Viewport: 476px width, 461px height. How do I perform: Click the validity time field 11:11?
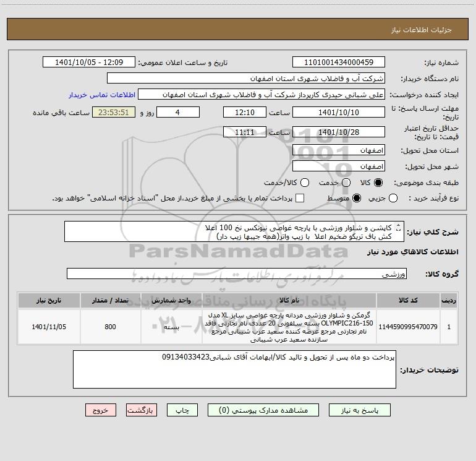(245, 132)
